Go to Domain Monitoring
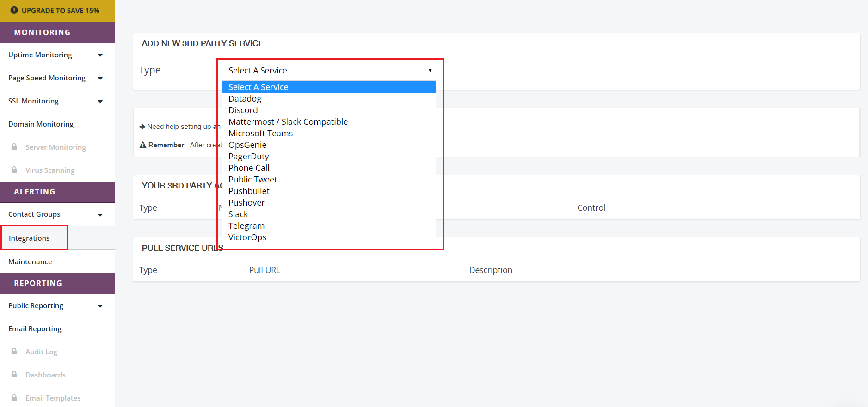Viewport: 868px width, 407px height. click(41, 124)
